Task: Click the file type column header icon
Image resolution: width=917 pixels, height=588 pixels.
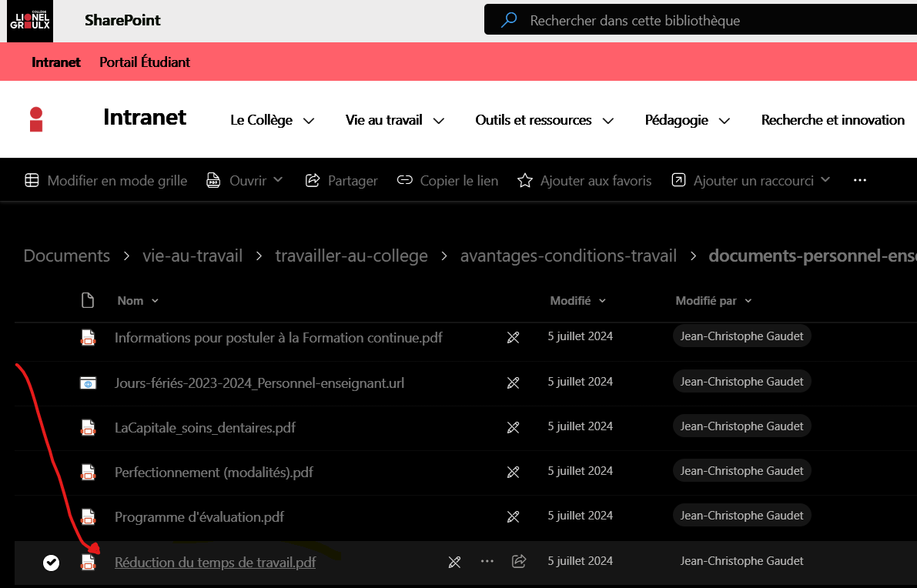Action: pos(88,300)
